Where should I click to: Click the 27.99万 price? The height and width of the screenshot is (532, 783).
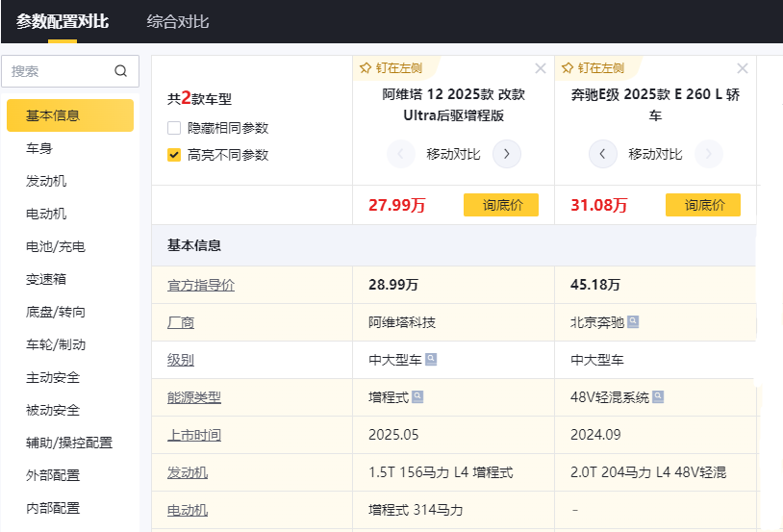click(x=397, y=205)
